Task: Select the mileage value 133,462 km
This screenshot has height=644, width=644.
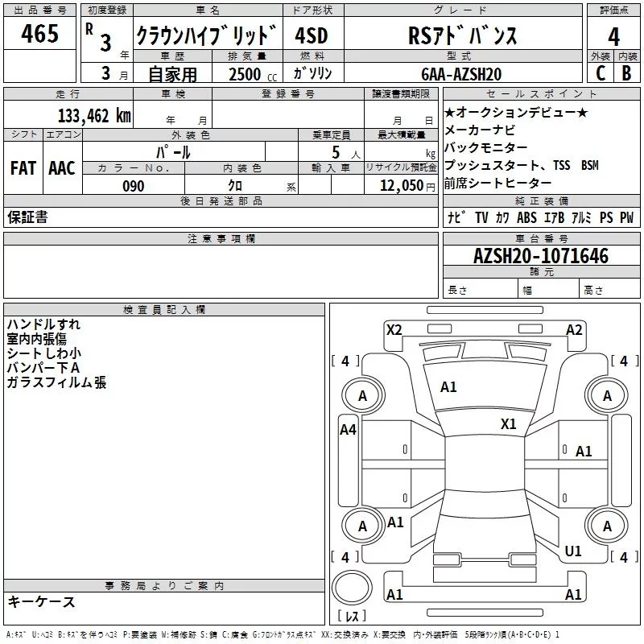Action: tap(95, 115)
